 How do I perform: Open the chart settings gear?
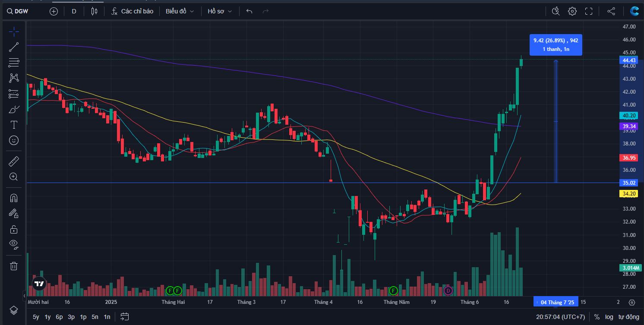[572, 11]
